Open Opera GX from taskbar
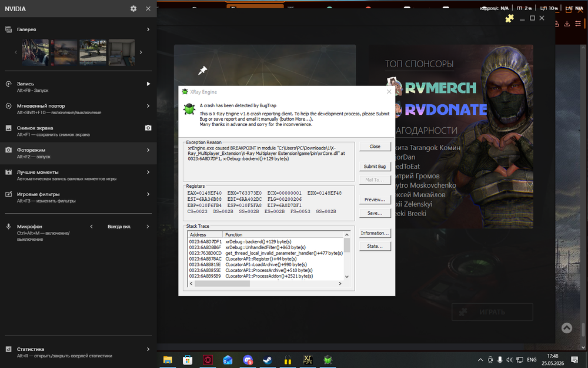This screenshot has height=368, width=588. click(x=208, y=360)
